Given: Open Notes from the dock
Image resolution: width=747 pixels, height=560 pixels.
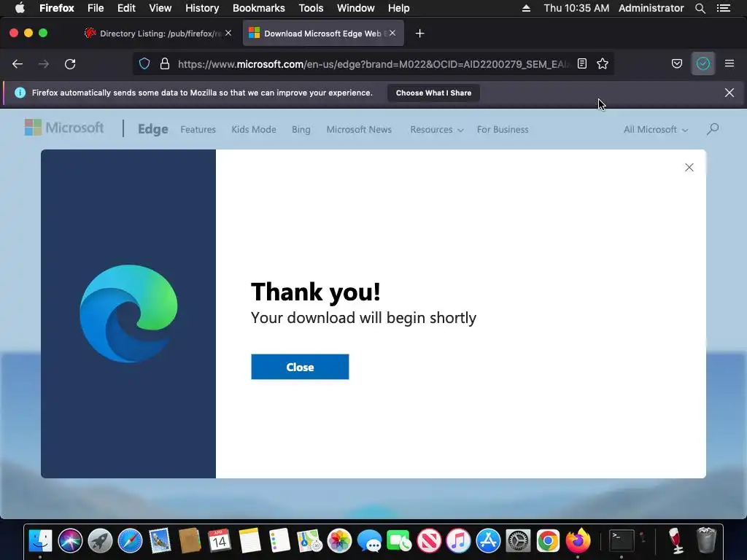Looking at the screenshot, I should (249, 541).
